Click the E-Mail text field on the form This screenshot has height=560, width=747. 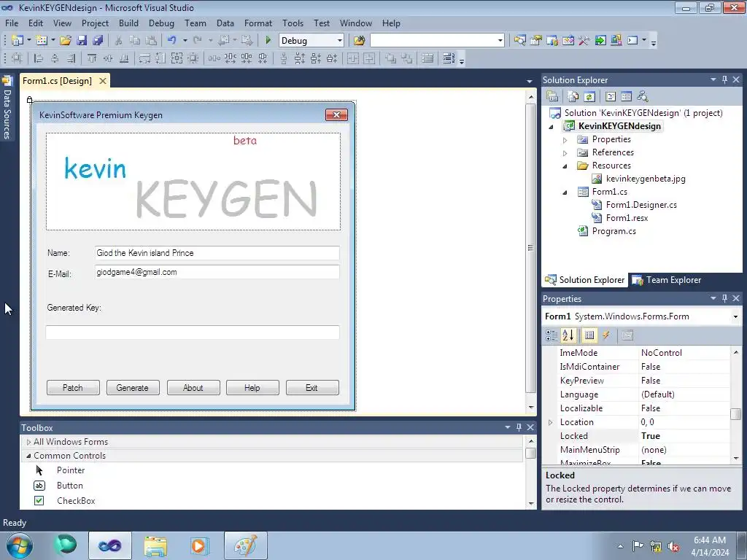[217, 272]
